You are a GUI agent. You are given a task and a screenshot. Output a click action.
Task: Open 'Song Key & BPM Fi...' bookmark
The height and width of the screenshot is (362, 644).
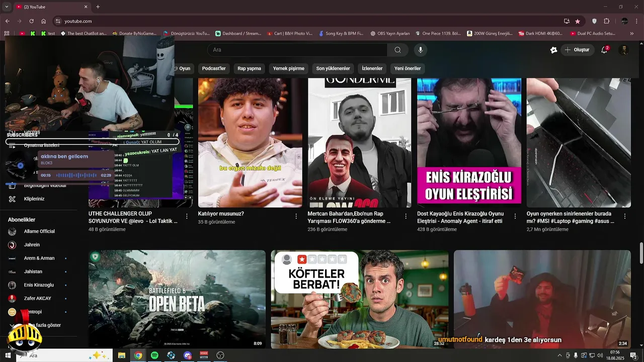[341, 33]
